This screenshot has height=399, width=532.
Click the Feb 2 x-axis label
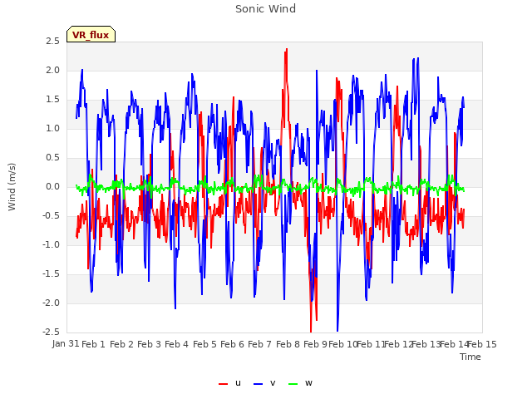point(121,344)
